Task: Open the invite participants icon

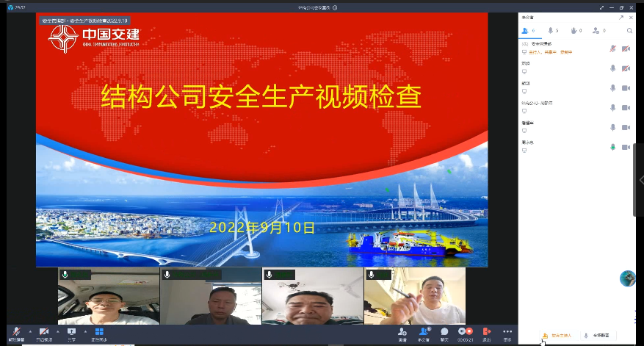Action: tap(402, 332)
